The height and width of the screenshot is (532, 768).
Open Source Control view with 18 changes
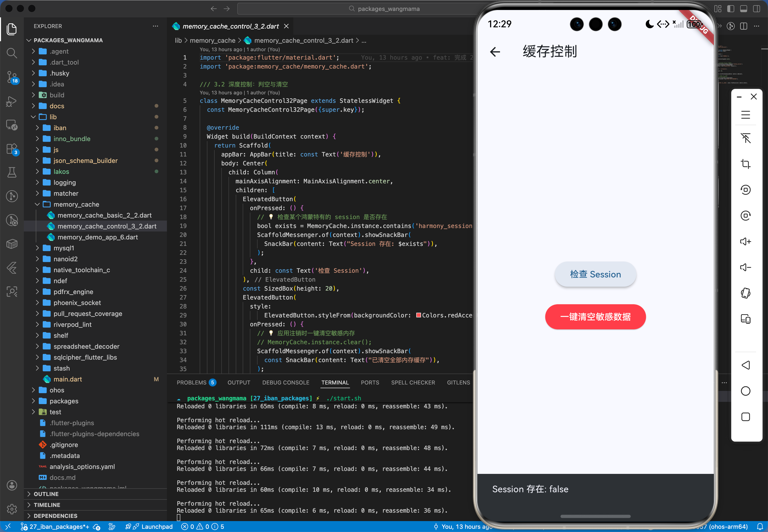tap(12, 77)
